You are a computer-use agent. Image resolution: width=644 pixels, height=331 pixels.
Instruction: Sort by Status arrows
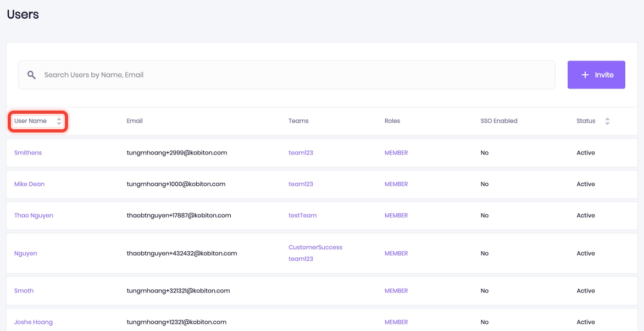tap(607, 122)
